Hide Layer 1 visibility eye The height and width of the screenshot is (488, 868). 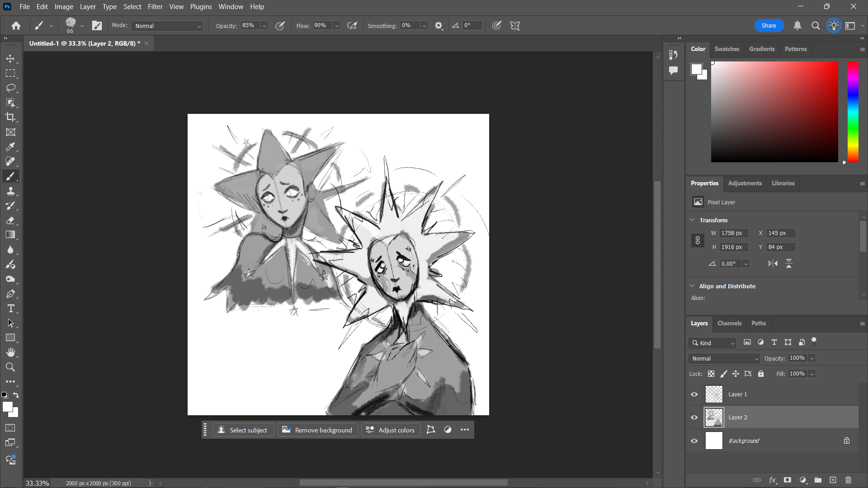tap(694, 394)
